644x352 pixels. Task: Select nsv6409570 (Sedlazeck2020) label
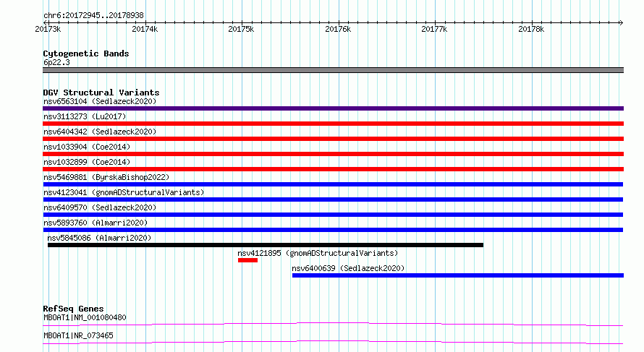tap(100, 207)
